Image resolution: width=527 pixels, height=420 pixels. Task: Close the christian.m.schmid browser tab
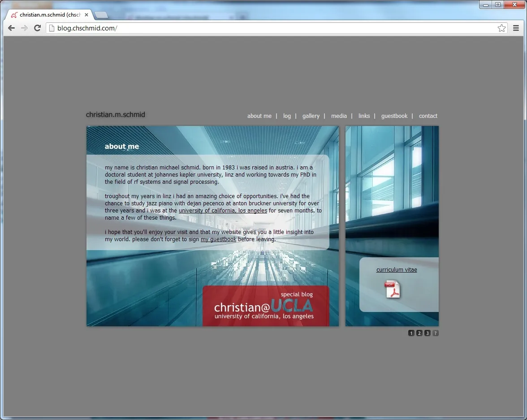point(86,15)
